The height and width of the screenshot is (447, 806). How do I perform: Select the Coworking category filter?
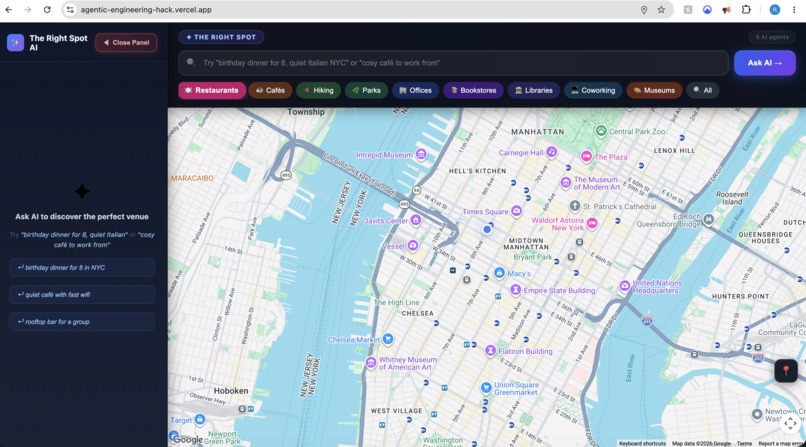(x=593, y=90)
